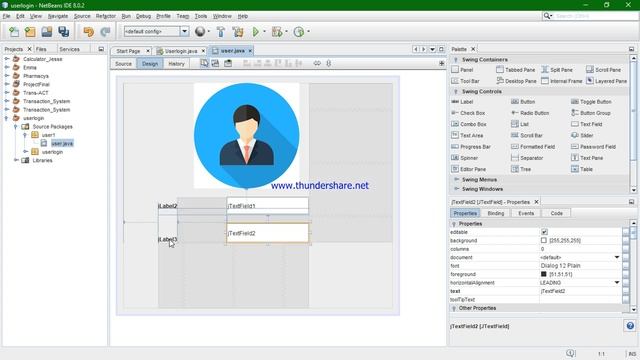Switch to the Code tab in Properties

pos(556,213)
